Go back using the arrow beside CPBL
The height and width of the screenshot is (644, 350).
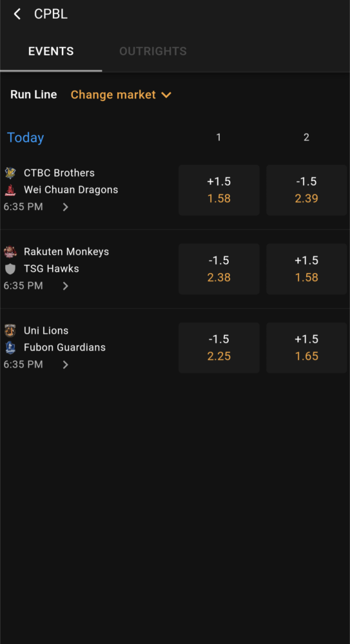pos(17,14)
